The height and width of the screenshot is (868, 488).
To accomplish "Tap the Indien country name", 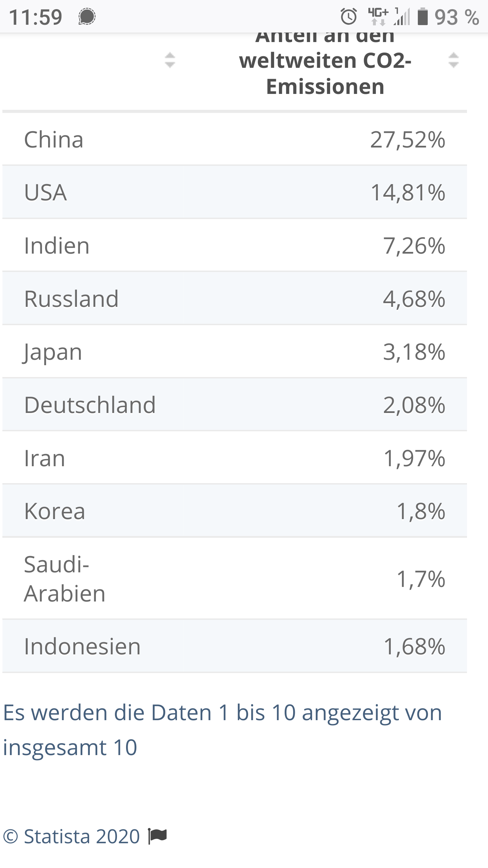I will click(x=57, y=245).
